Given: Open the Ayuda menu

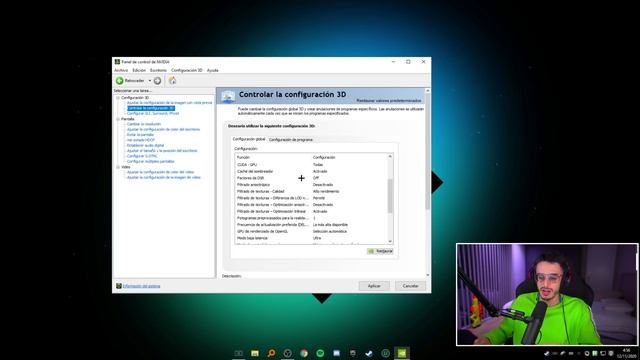Looking at the screenshot, I should 213,70.
